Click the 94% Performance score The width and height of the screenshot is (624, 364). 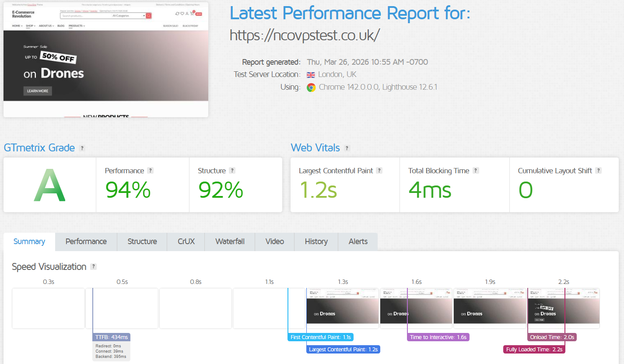pos(128,190)
